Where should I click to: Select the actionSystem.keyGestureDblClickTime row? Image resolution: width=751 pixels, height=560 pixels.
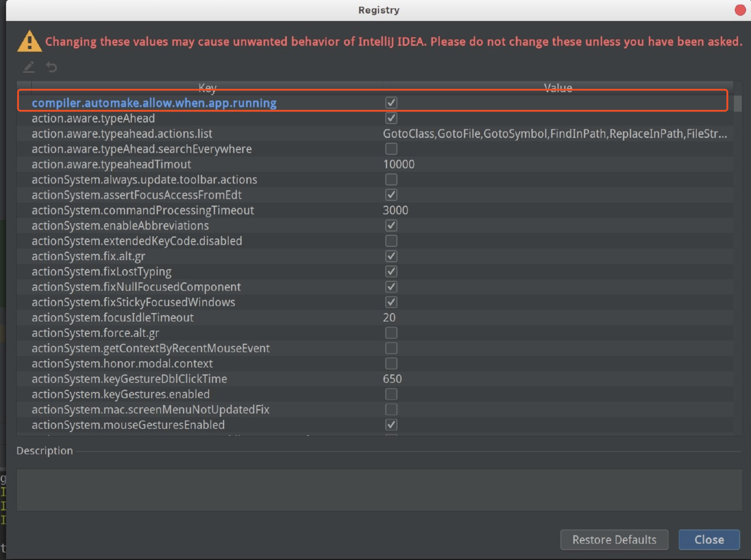pos(129,379)
